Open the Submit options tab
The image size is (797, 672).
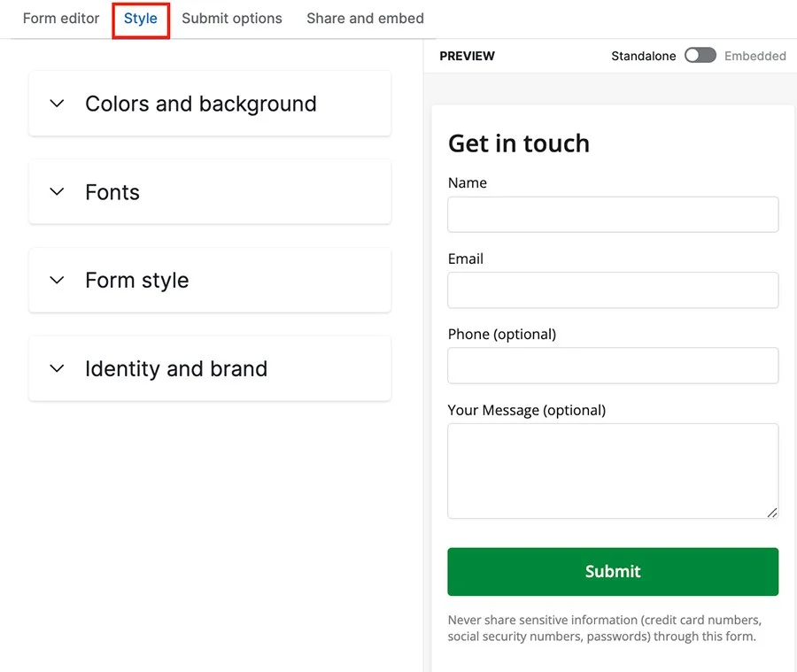point(232,19)
